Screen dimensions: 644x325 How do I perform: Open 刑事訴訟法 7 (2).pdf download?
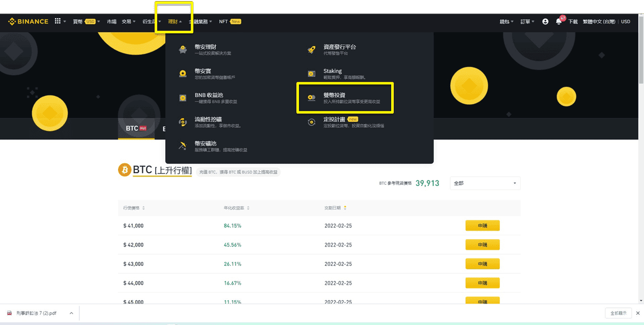coord(36,313)
